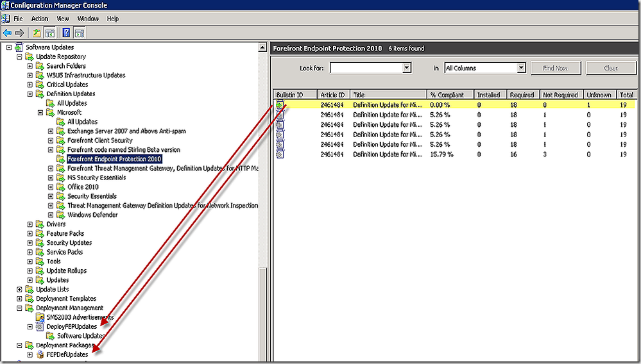The width and height of the screenshot is (641, 364).
Task: Open the Action menu
Action: point(40,19)
